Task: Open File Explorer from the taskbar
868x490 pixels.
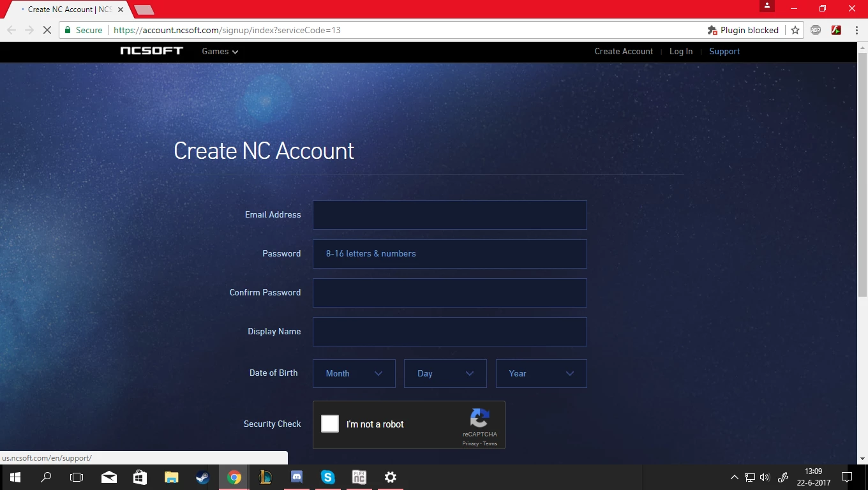Action: pyautogui.click(x=172, y=477)
